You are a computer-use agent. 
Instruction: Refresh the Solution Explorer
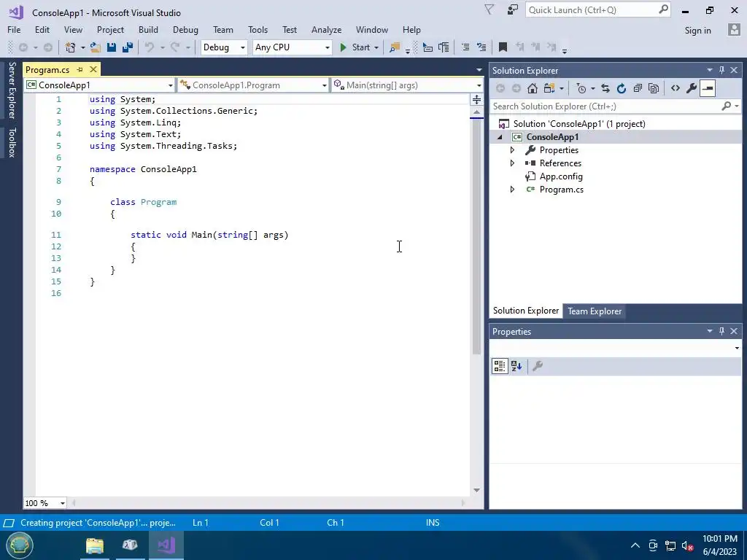(x=622, y=88)
